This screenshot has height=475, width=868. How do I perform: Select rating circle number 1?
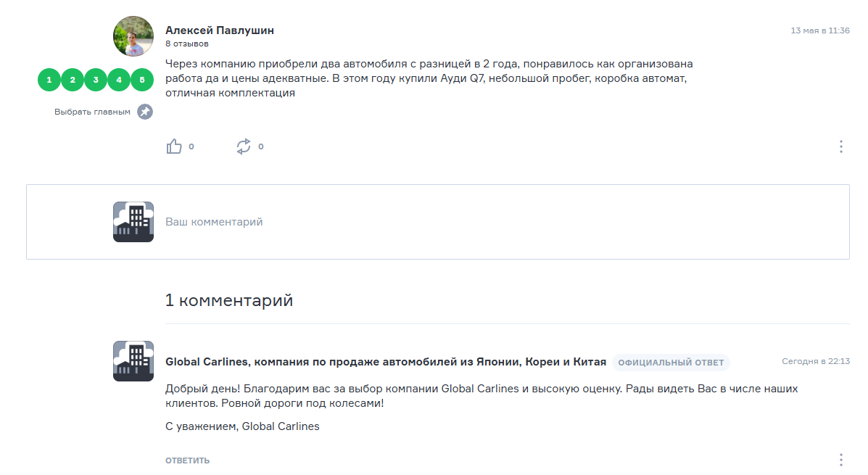pos(49,80)
